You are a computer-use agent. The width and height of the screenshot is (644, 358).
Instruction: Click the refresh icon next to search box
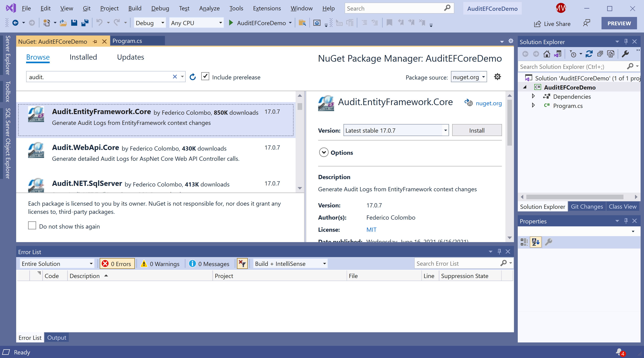[x=192, y=77]
